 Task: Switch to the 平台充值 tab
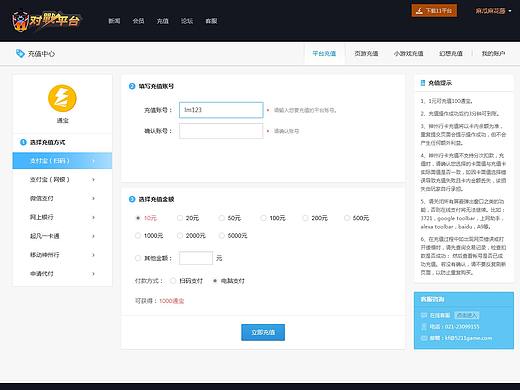coord(324,53)
